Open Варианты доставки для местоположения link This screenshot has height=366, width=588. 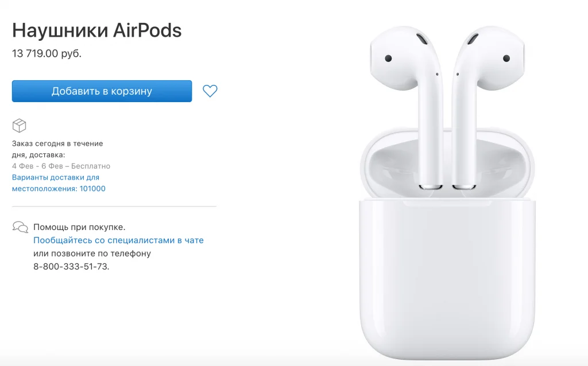59,183
